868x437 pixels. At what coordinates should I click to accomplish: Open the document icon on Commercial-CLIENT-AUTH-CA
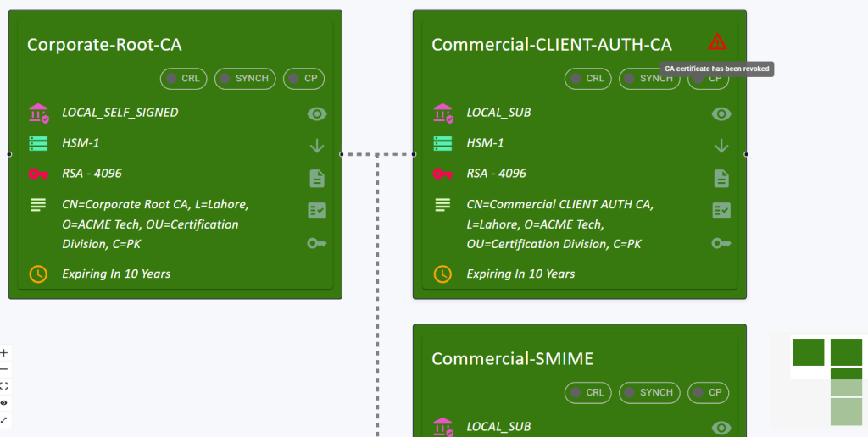[721, 178]
